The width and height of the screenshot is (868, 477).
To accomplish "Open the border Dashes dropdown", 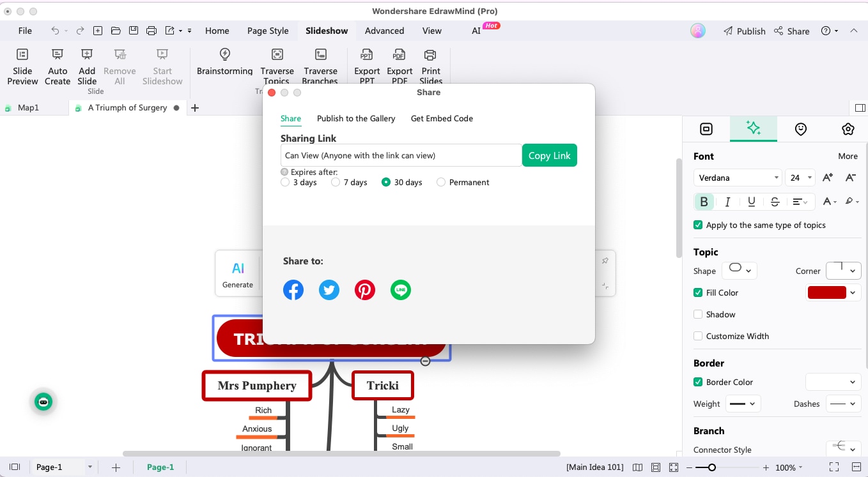I will (x=844, y=404).
